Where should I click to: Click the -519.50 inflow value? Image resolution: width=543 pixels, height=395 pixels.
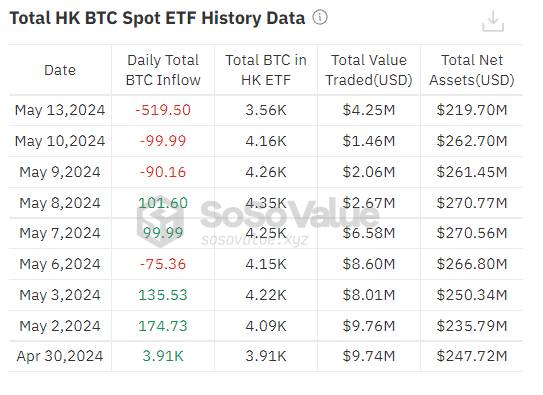click(163, 110)
